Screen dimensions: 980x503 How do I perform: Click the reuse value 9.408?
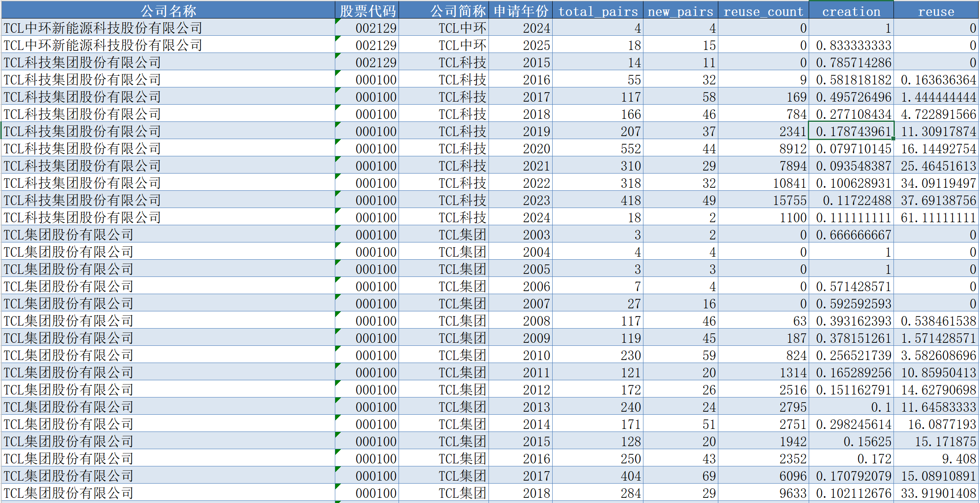pos(936,458)
